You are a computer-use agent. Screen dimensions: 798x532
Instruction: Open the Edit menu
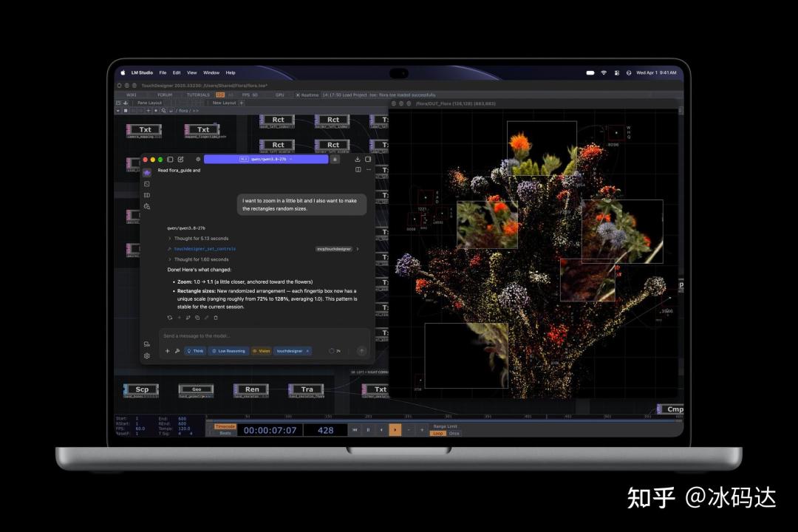coord(177,73)
